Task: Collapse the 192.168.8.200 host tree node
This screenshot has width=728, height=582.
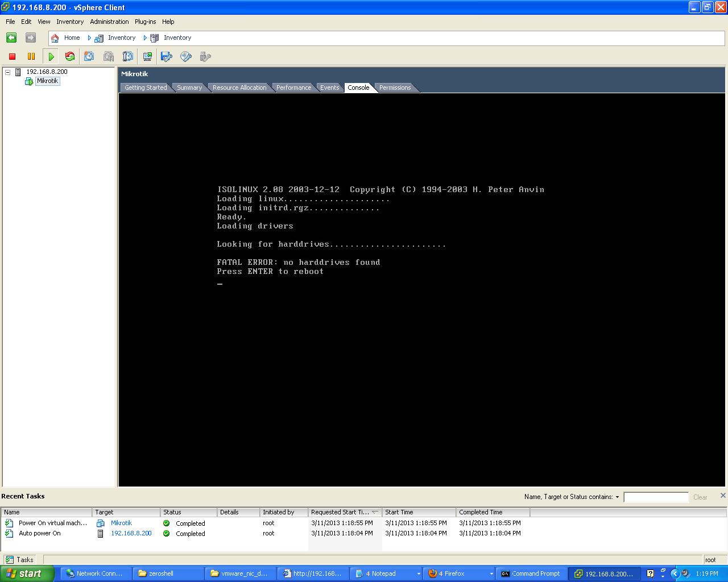Action: [7, 72]
